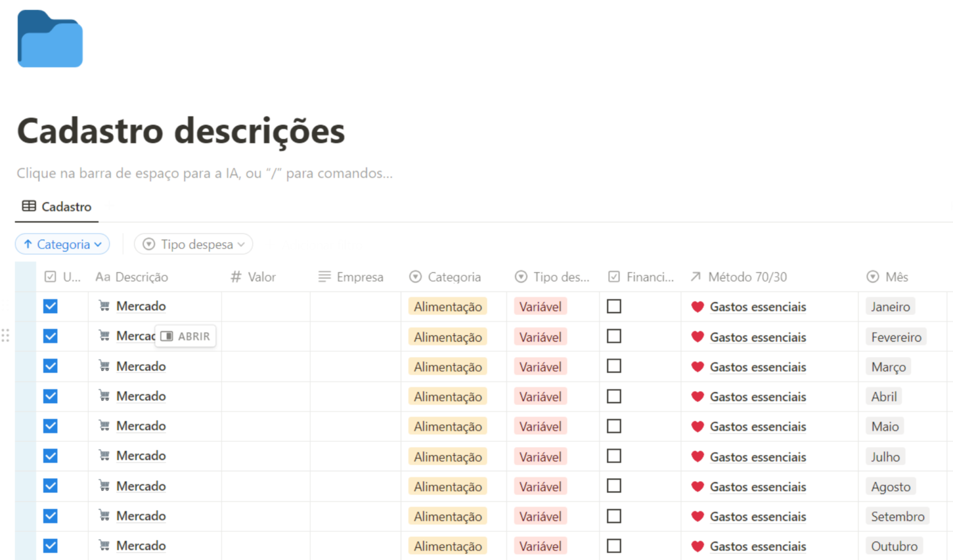The image size is (953, 560).
Task: Click the cart icon in Julho row
Action: pos(104,455)
